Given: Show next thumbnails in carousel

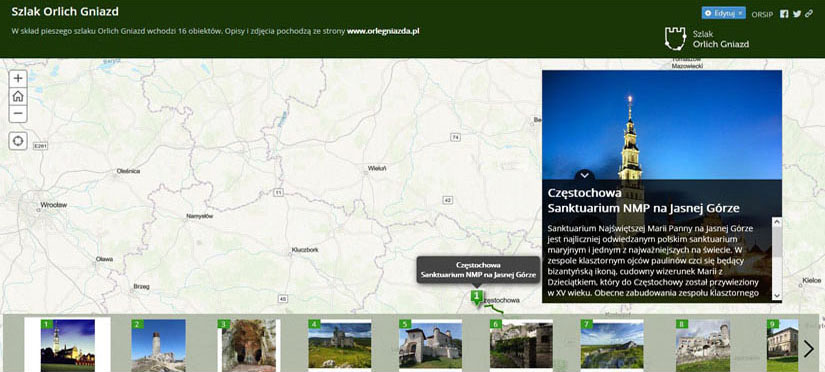Looking at the screenshot, I should click(x=809, y=349).
